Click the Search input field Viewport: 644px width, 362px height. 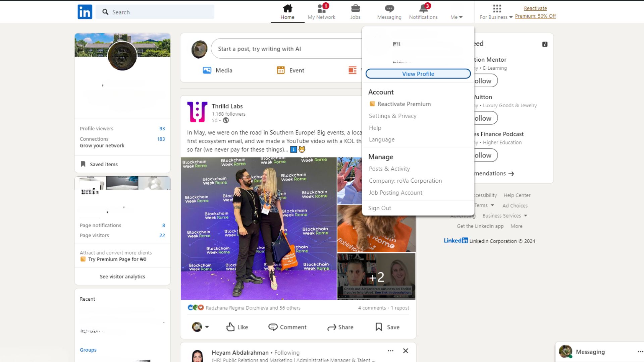[x=155, y=12]
